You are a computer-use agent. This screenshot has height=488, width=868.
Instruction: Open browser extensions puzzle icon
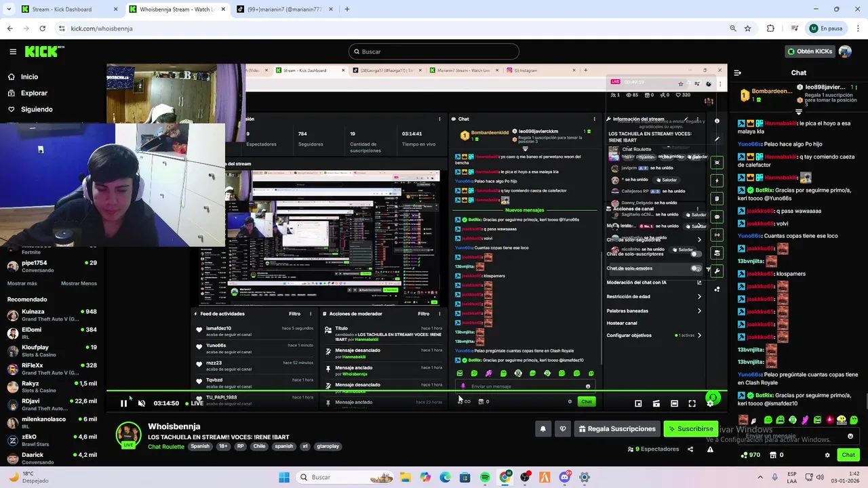(x=770, y=28)
